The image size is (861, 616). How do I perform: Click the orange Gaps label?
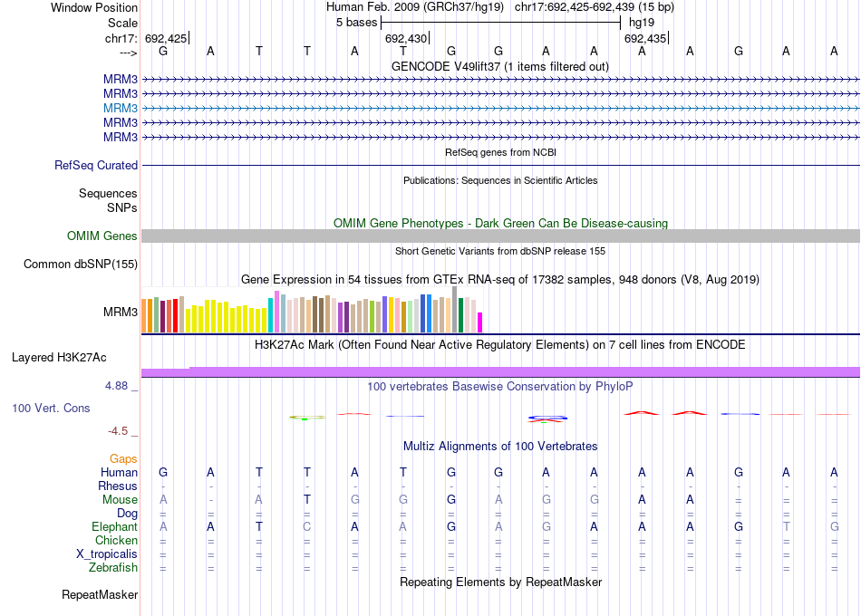click(x=123, y=459)
